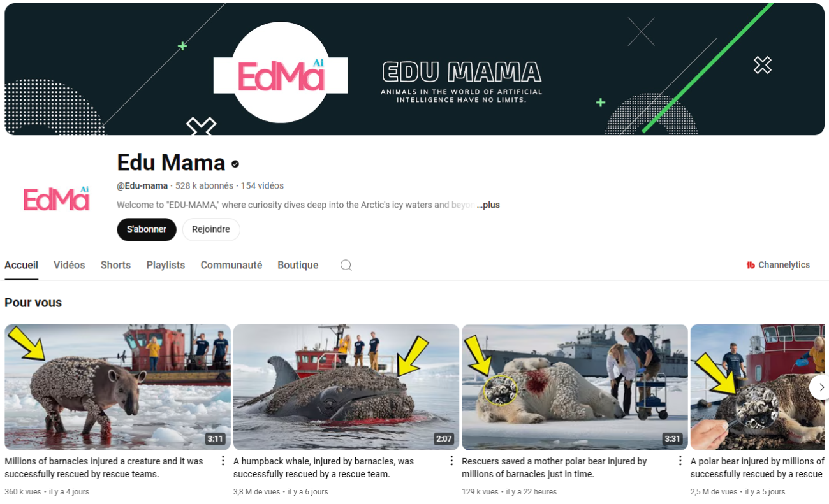The image size is (829, 504).
Task: Select the Communauté tab
Action: point(231,265)
